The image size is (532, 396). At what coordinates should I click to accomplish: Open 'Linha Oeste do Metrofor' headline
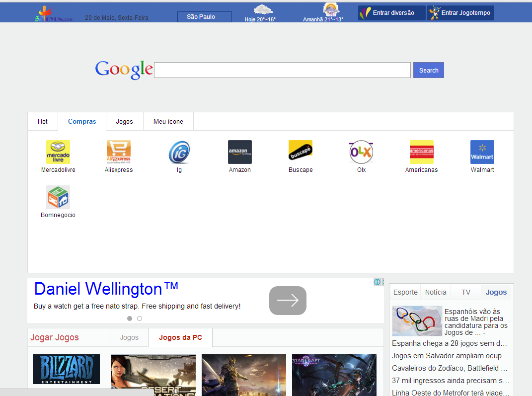[450, 393]
